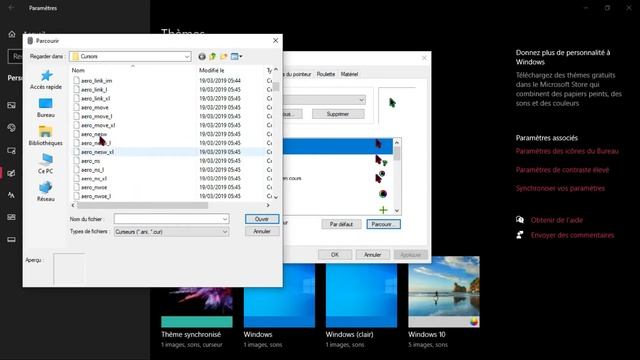Go up one folder level in Parcourir

pyautogui.click(x=213, y=56)
